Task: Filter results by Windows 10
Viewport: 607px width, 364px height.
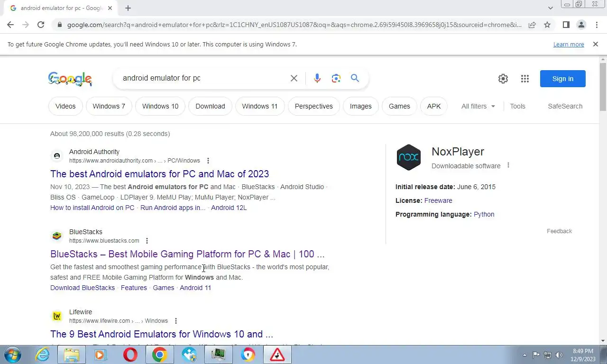Action: pos(160,106)
